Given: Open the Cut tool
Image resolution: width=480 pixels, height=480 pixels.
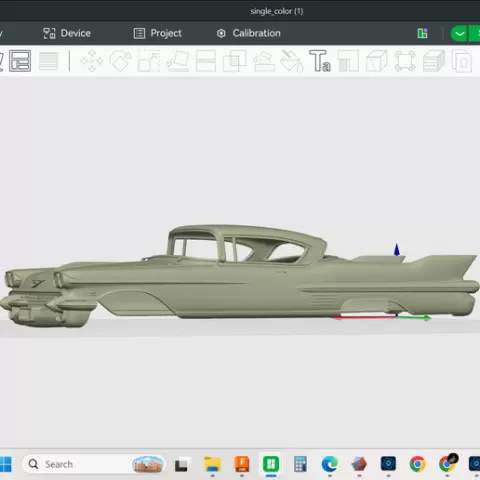Looking at the screenshot, I should pyautogui.click(x=206, y=61).
